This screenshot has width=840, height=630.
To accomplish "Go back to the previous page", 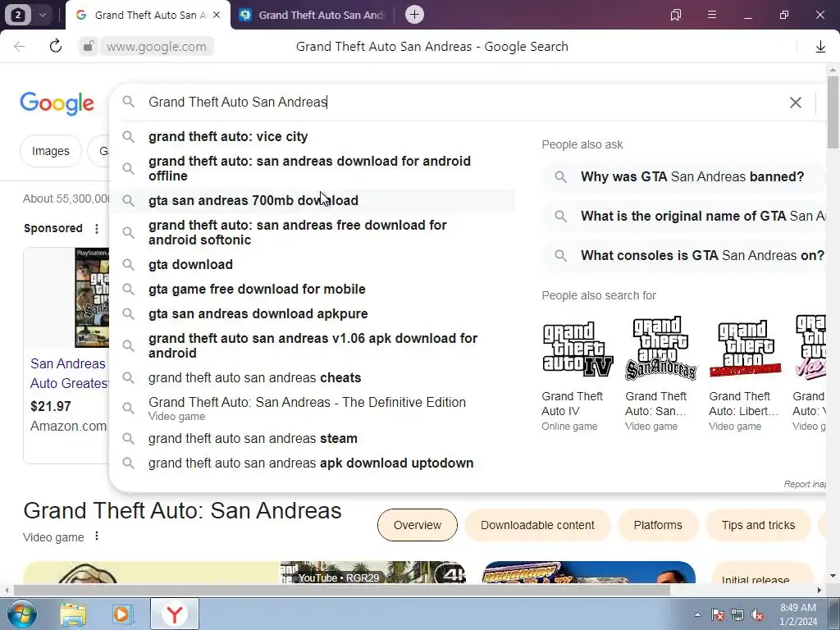I will (x=20, y=47).
